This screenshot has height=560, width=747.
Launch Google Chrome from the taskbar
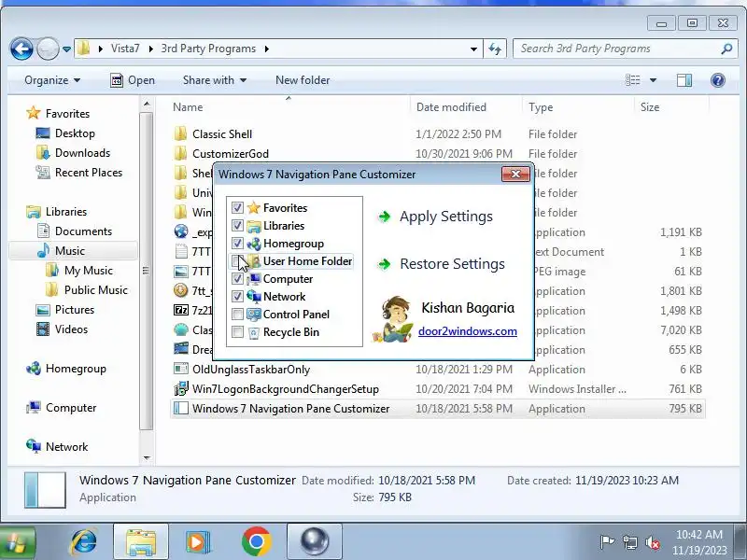[257, 542]
